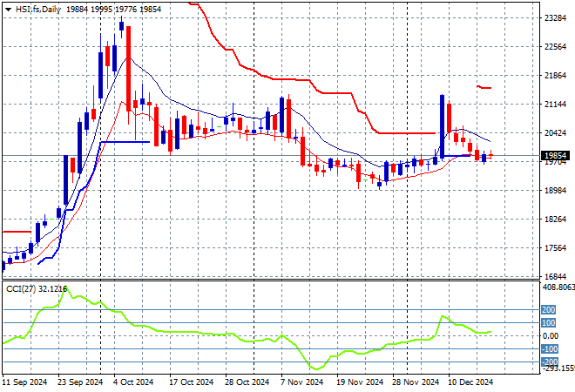Click the tall blue candle in early December
The height and width of the screenshot is (392, 575).
point(442,126)
